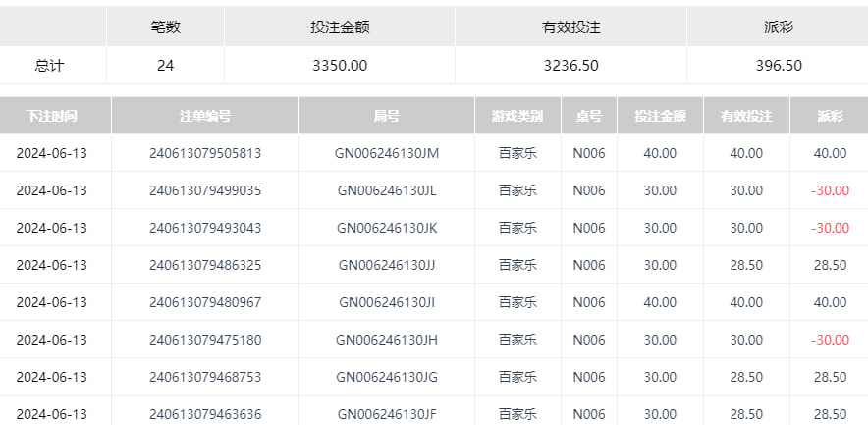868x425 pixels.
Task: Click round number GN006246130JL
Action: click(387, 190)
